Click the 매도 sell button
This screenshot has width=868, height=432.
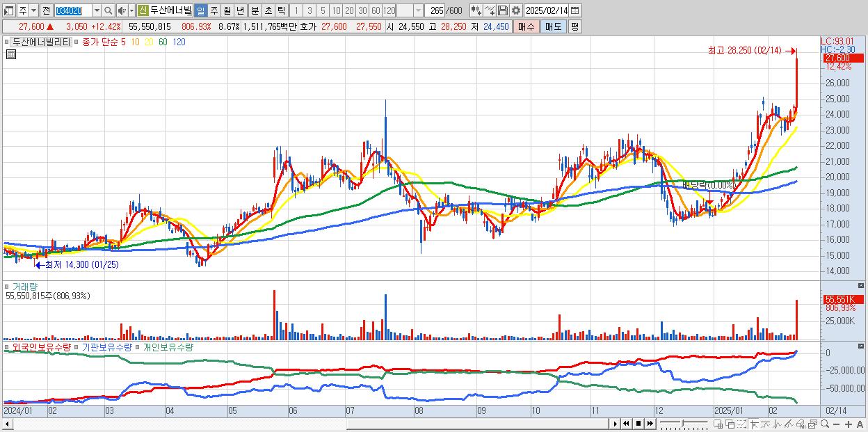pyautogui.click(x=553, y=26)
